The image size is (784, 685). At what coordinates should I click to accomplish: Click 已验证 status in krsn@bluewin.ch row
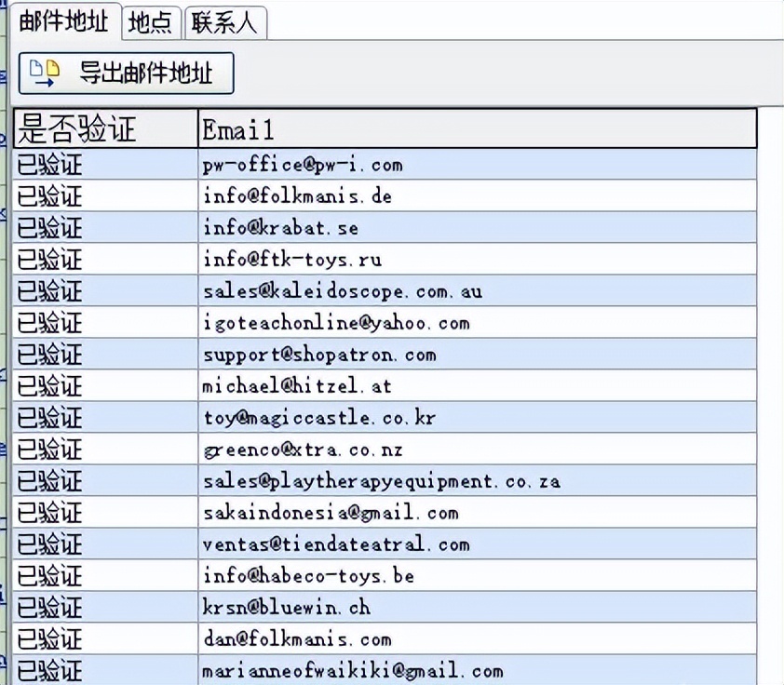tap(49, 608)
